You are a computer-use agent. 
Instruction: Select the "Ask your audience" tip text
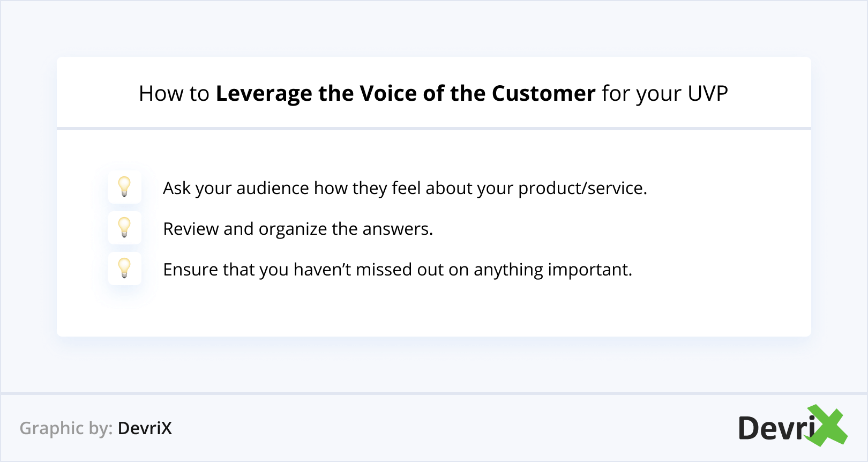tap(405, 188)
